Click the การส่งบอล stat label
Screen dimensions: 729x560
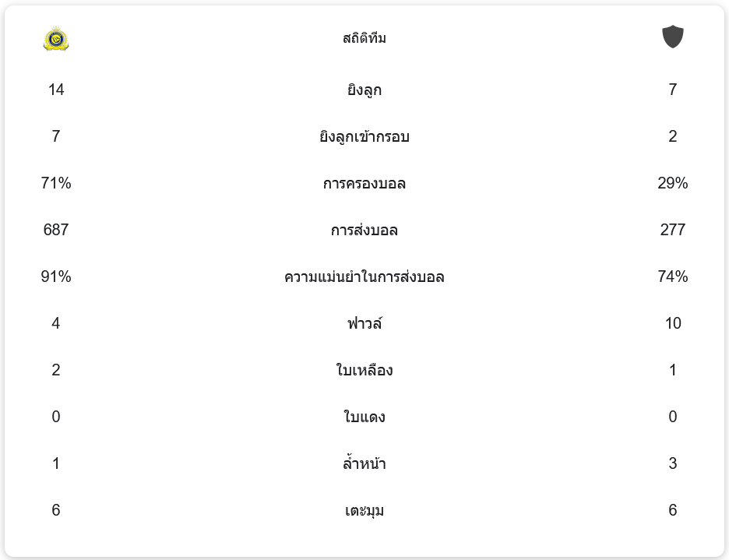[x=364, y=231]
